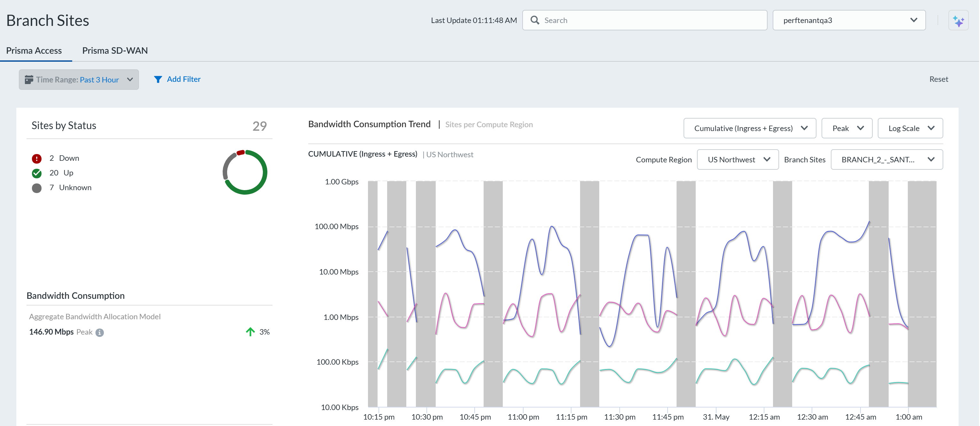This screenshot has width=980, height=426.
Task: Click the Peak info icon
Action: pos(100,332)
